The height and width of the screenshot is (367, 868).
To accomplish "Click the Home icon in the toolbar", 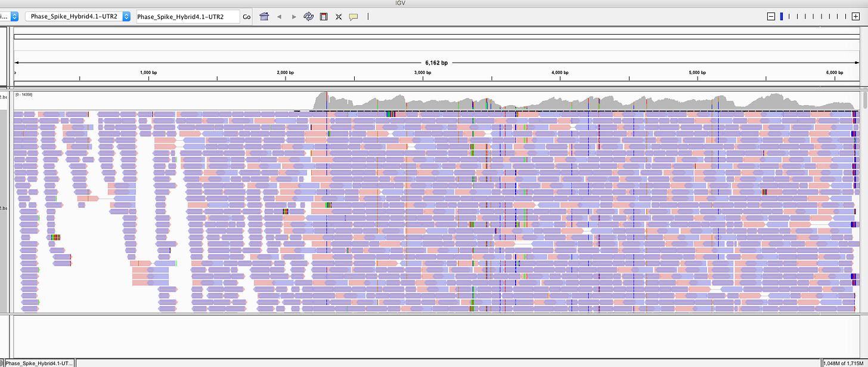I will click(x=265, y=17).
